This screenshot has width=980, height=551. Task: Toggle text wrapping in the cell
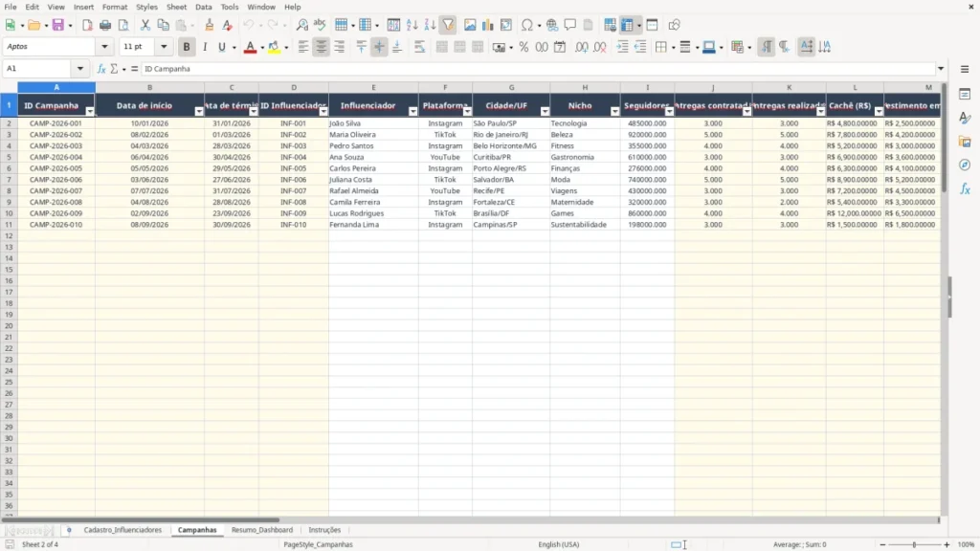tap(419, 47)
